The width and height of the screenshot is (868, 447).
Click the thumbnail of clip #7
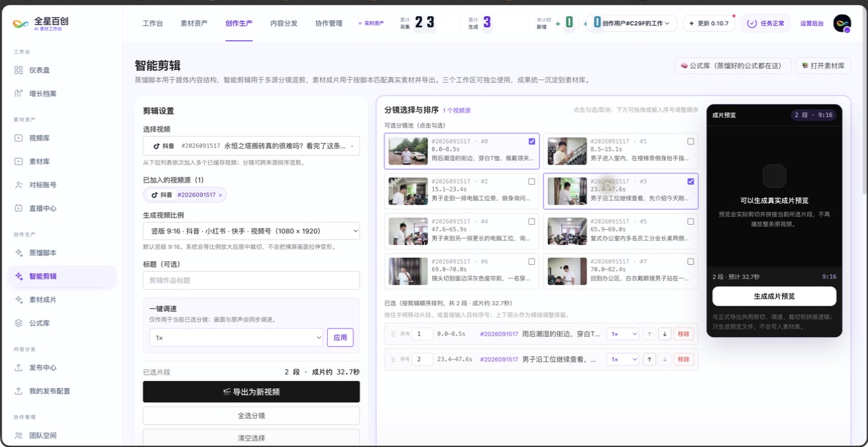point(567,271)
